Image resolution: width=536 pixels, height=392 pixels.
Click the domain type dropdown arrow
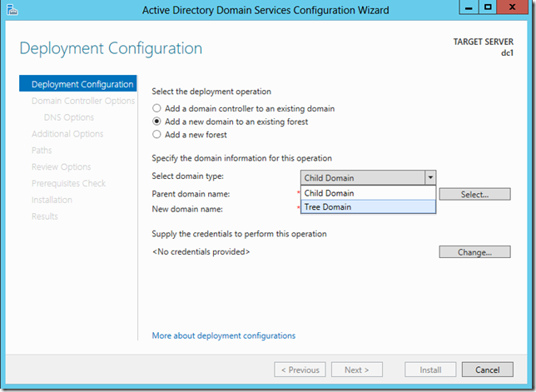[430, 178]
